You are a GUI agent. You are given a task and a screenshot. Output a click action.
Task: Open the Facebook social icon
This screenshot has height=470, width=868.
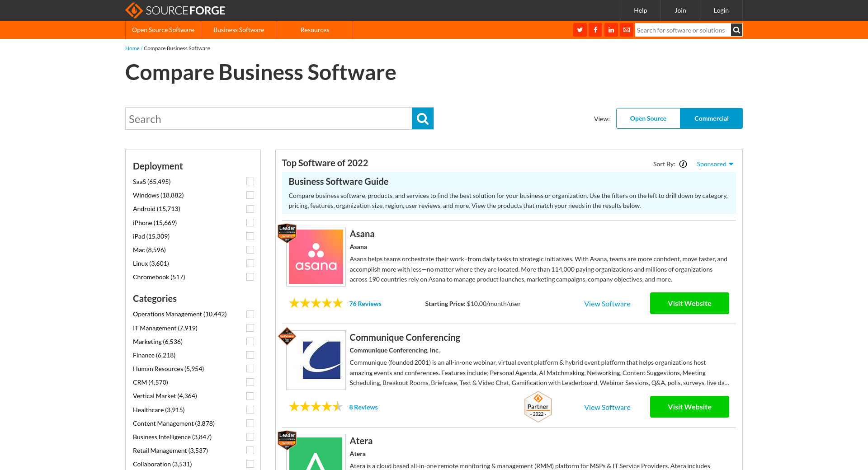[595, 30]
